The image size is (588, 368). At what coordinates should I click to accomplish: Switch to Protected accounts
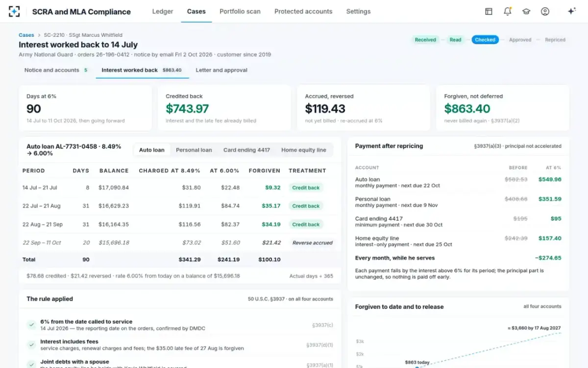click(303, 11)
